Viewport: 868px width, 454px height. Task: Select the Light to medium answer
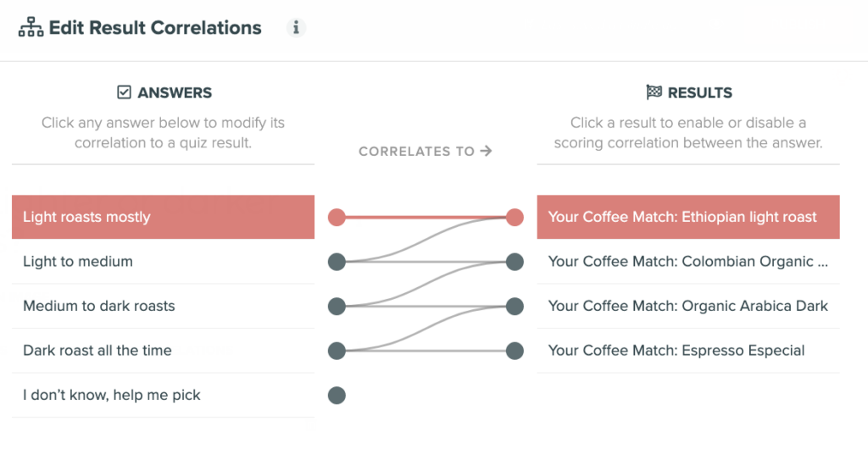pyautogui.click(x=164, y=262)
